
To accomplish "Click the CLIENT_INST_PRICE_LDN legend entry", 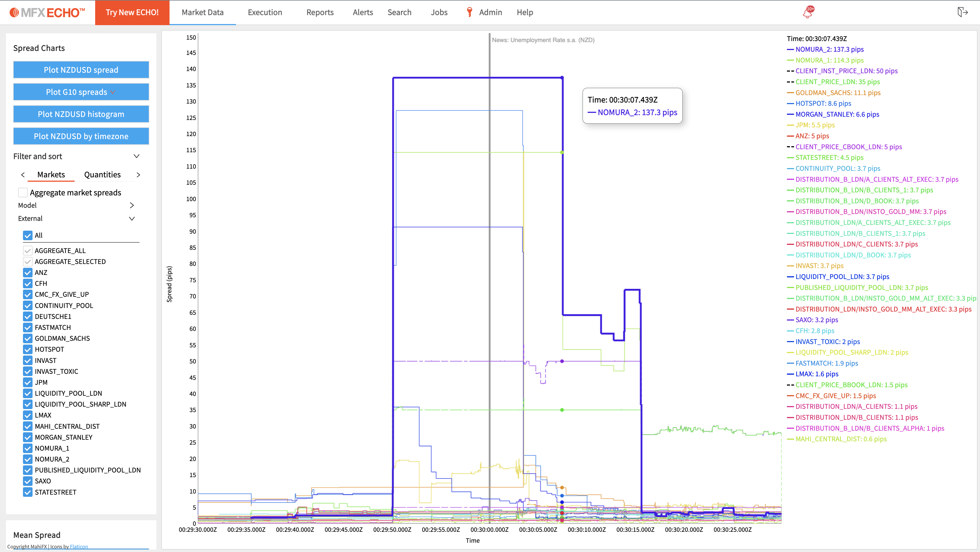I will coord(842,71).
